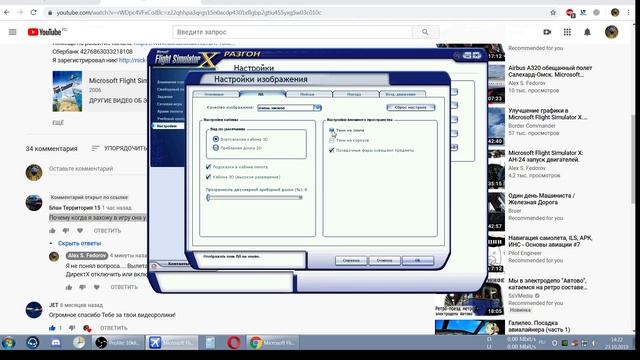640x360 pixels.
Task: Open YouTube create video camera icon
Action: click(547, 32)
